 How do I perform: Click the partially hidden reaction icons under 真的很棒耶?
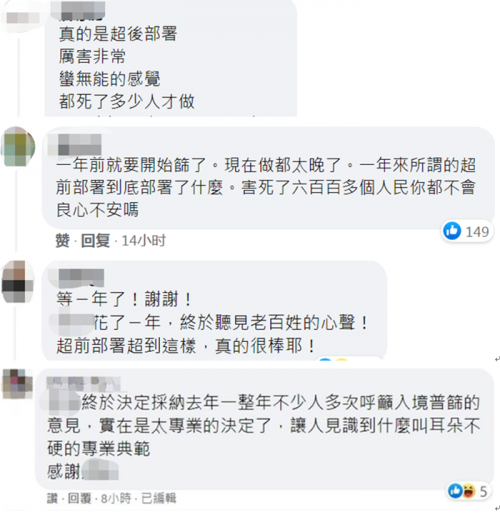(333, 359)
